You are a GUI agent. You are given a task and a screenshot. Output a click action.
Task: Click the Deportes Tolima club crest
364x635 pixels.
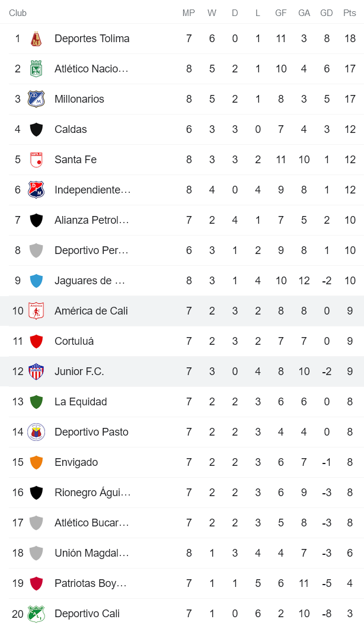[x=36, y=38]
